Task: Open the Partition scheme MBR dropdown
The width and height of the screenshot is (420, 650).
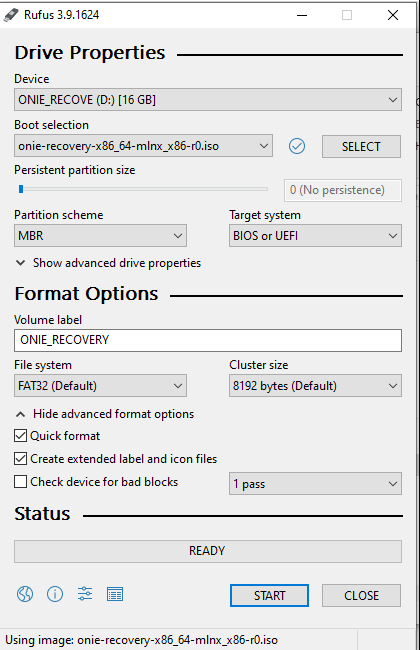Action: pos(100,235)
